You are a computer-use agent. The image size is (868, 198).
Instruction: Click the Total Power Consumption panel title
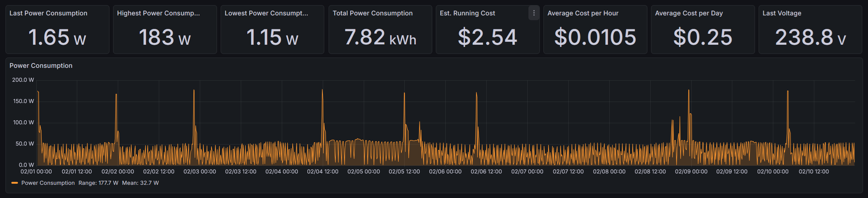372,13
